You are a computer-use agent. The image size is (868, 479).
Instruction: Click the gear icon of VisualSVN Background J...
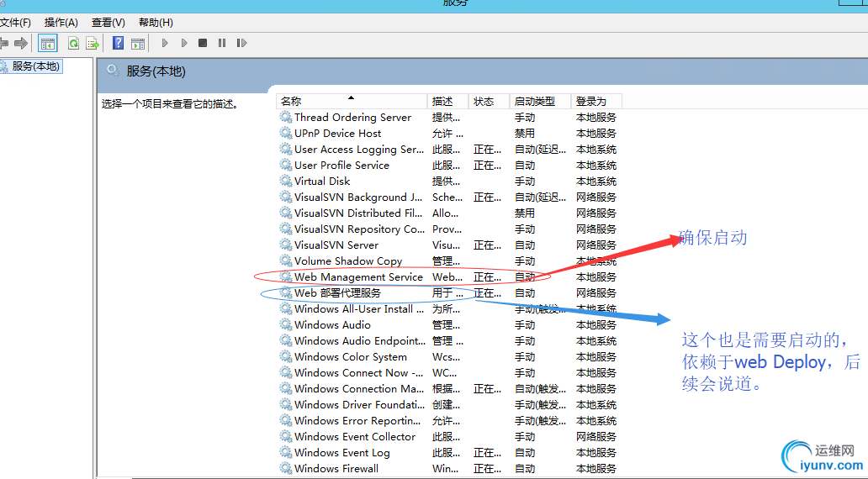coord(286,197)
